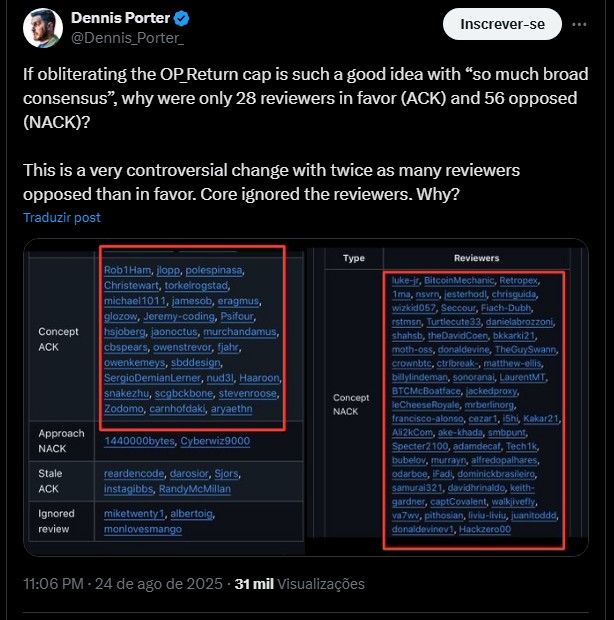Click the monlovesmango reviewer link
Viewport: 614px width, 620px height.
(143, 529)
